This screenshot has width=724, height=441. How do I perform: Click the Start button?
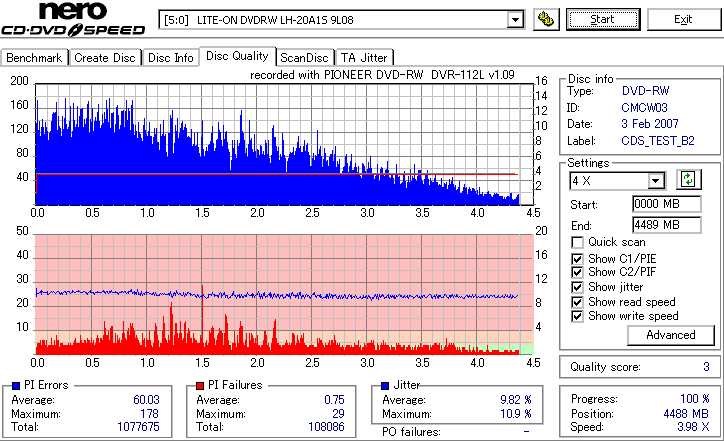tap(603, 19)
